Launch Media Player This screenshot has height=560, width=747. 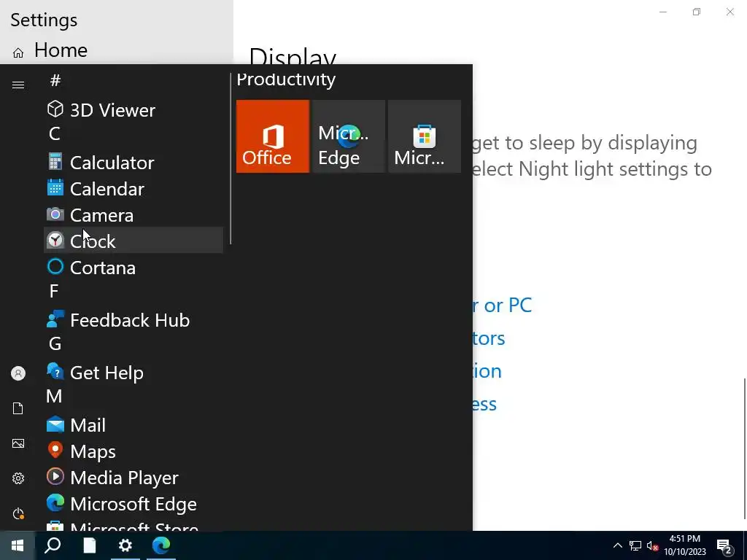(133, 477)
